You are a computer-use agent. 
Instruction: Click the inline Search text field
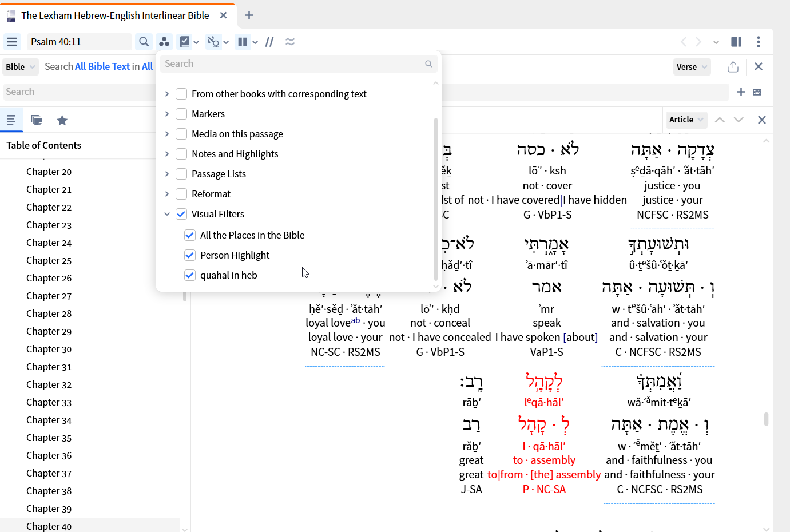(x=80, y=92)
